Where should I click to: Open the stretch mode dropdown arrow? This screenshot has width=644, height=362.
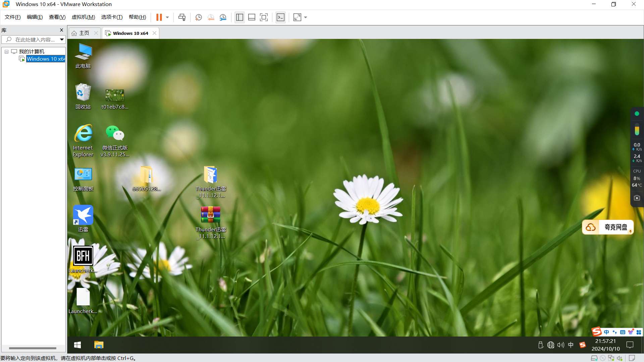coord(306,17)
